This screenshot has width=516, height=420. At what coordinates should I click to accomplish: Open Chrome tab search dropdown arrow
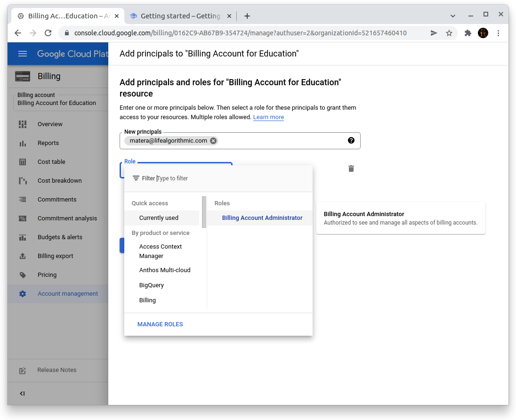pyautogui.click(x=452, y=16)
